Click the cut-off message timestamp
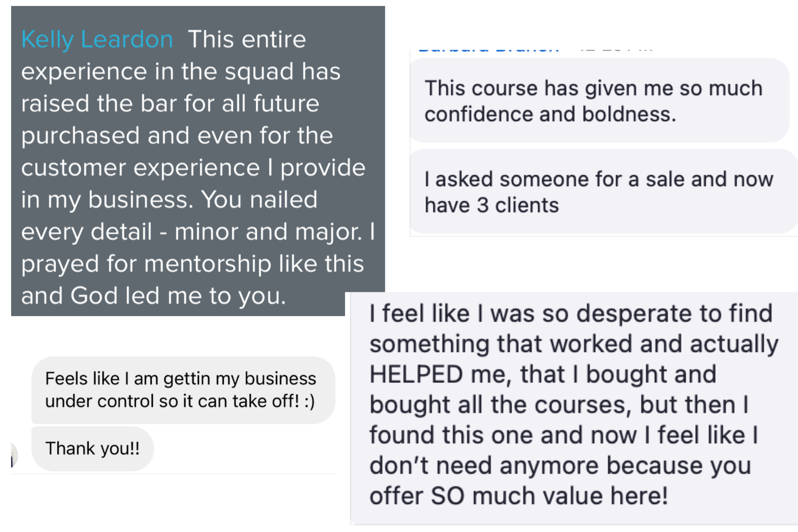This screenshot has width=798, height=532. pyautogui.click(x=616, y=50)
